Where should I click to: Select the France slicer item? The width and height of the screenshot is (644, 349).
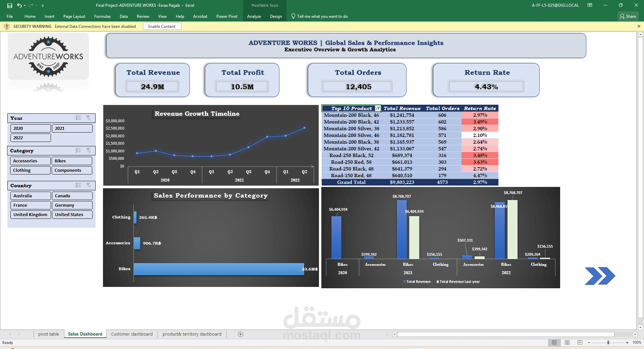(x=31, y=205)
